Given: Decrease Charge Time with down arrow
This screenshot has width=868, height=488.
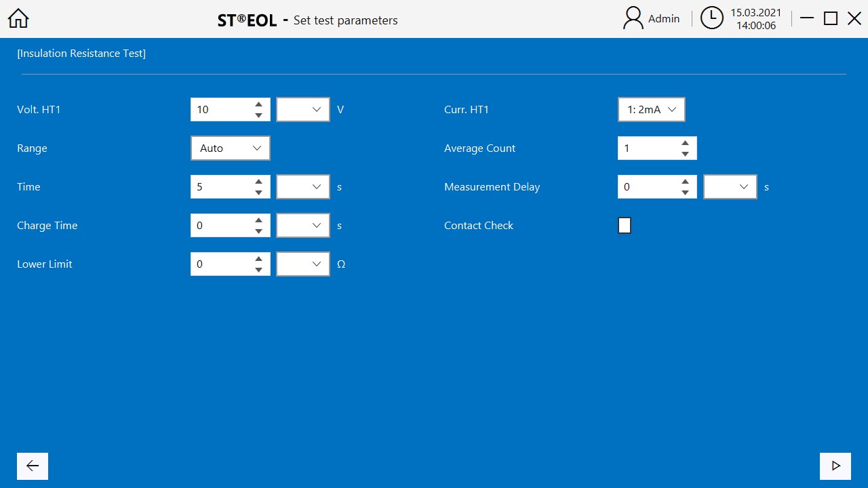Looking at the screenshot, I should tap(258, 231).
